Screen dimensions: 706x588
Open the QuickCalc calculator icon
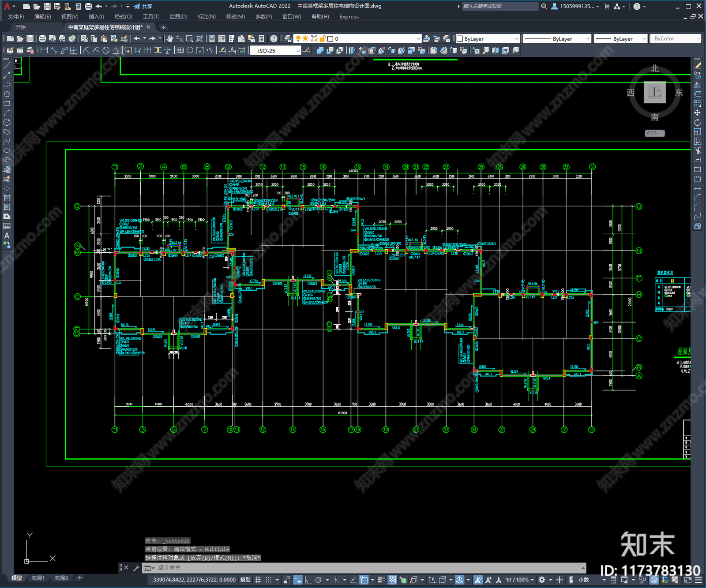click(x=261, y=39)
